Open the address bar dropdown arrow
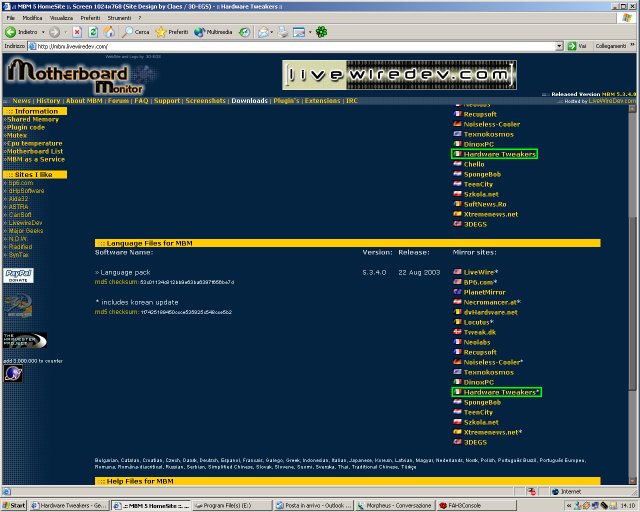640x512 pixels. click(559, 46)
